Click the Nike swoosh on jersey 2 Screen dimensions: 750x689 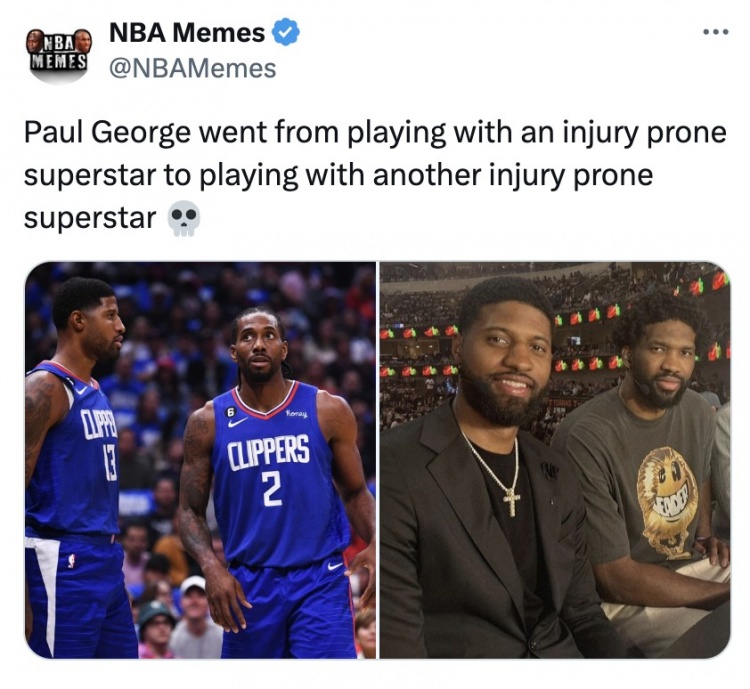point(238,422)
